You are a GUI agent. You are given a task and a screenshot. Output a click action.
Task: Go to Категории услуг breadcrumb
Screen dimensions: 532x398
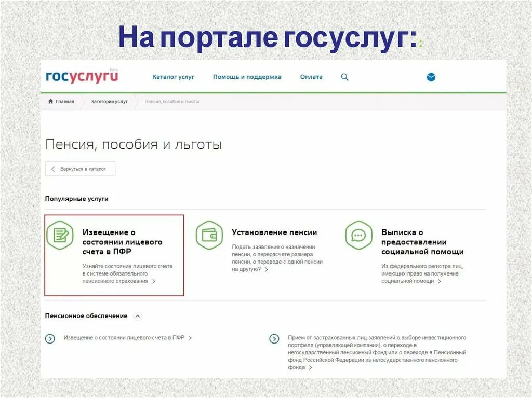(x=109, y=101)
